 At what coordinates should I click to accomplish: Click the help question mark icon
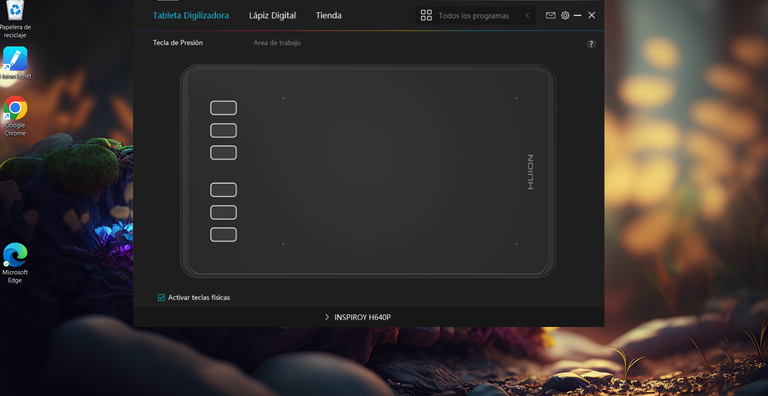591,44
